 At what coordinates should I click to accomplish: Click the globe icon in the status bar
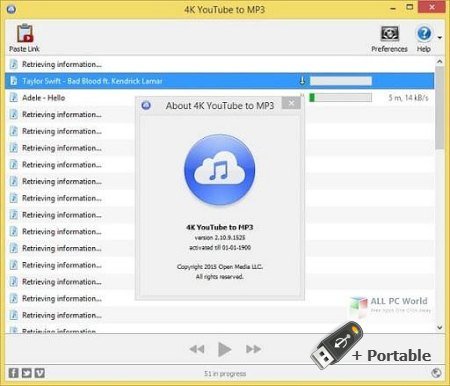pyautogui.click(x=436, y=373)
